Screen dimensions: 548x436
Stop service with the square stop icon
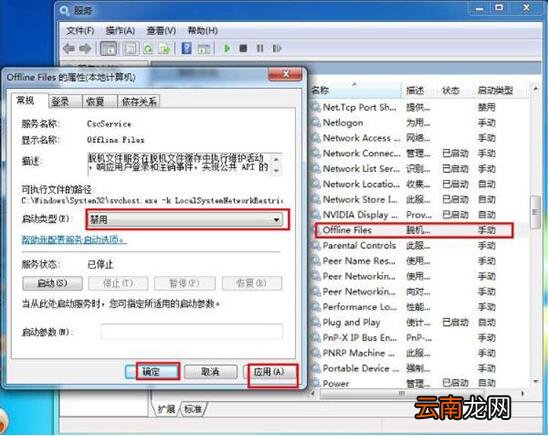(243, 48)
